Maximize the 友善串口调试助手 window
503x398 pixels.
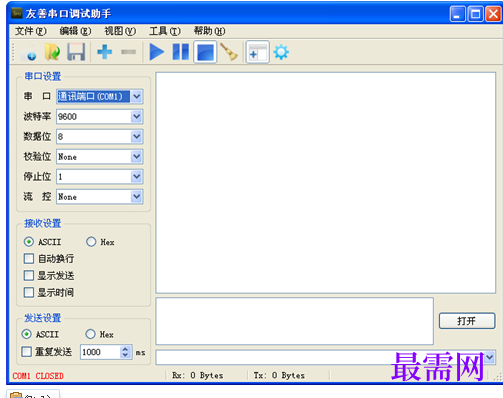[475, 14]
